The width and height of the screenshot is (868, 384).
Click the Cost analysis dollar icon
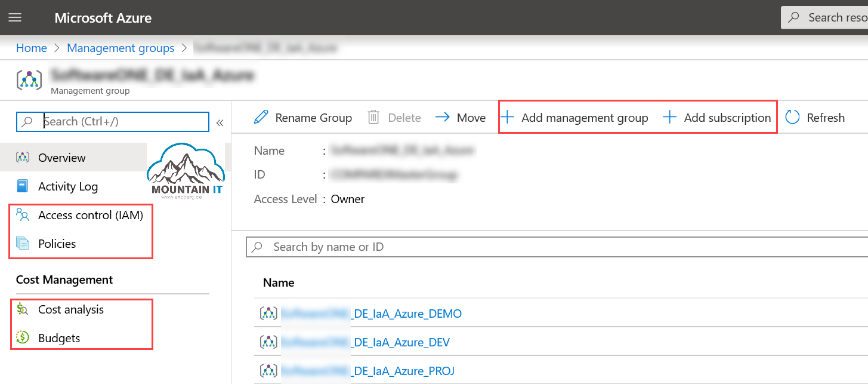pos(22,309)
